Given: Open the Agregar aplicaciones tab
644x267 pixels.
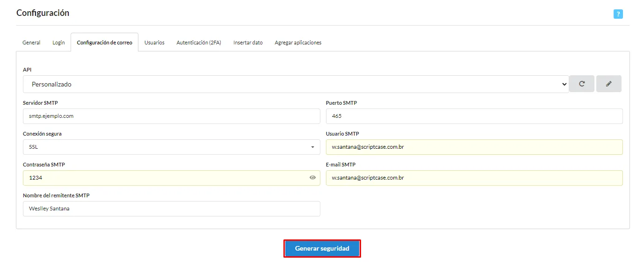Looking at the screenshot, I should [x=298, y=43].
